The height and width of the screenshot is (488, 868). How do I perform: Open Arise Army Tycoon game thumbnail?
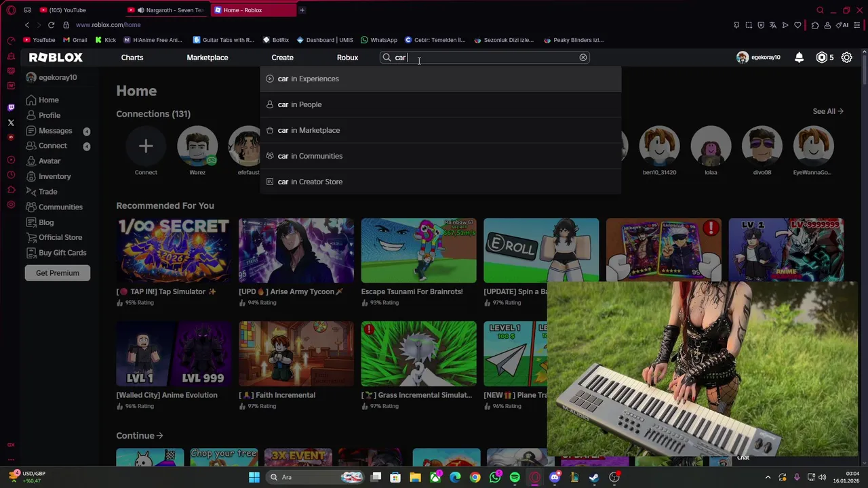click(x=296, y=250)
